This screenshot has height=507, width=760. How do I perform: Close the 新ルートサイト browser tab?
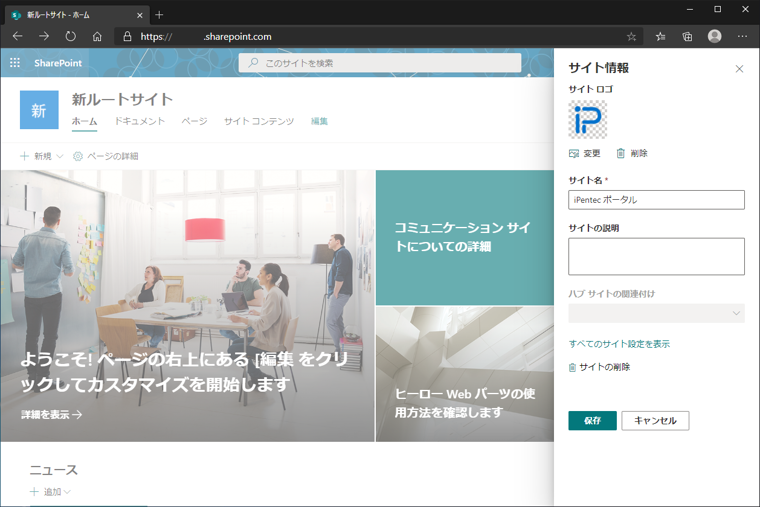[140, 16]
